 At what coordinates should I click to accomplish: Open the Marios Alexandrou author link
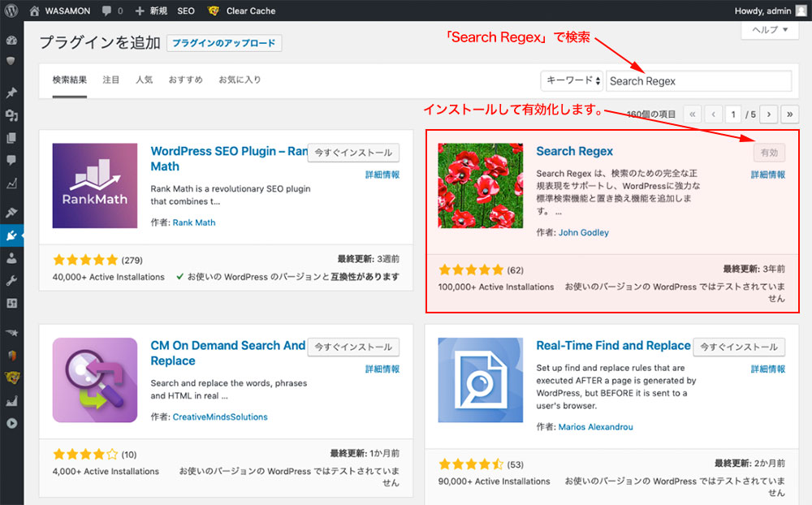coord(595,427)
